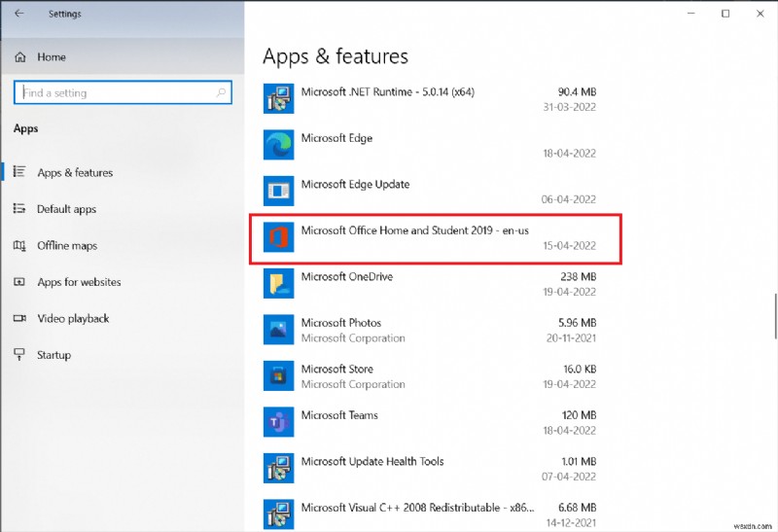Select the Microsoft Teams entry
Screen dimensions: 778x532
point(430,422)
